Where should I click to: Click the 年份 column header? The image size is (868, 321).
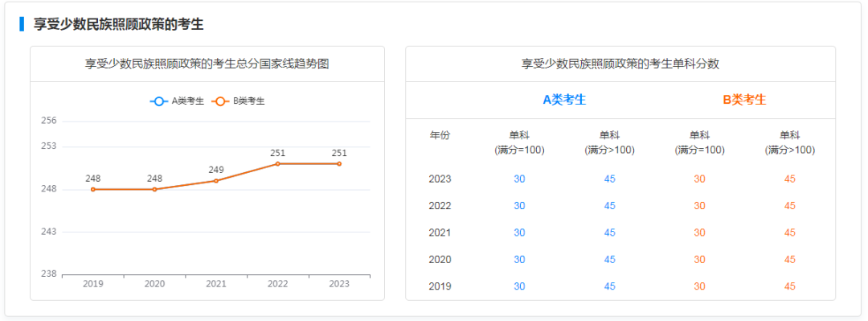(x=440, y=135)
